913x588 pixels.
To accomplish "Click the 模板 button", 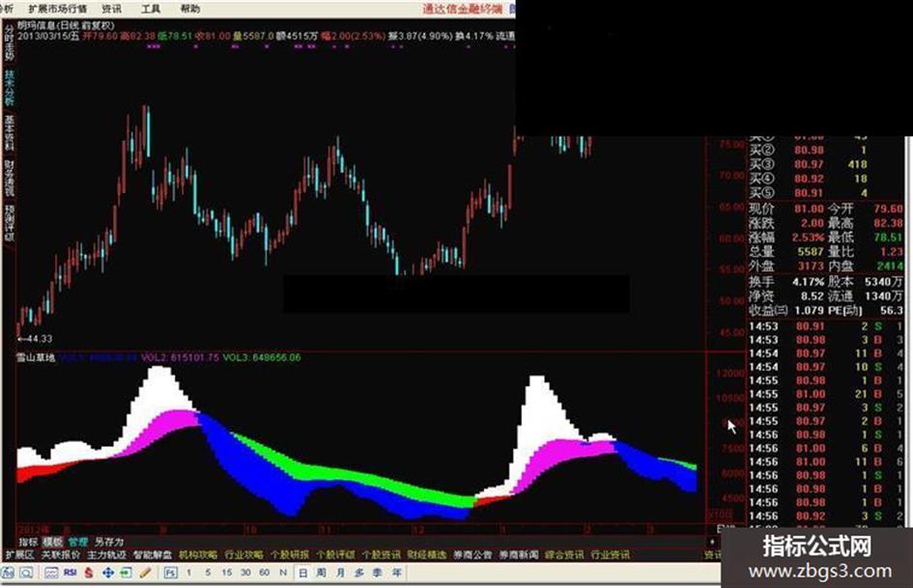I will [x=52, y=542].
